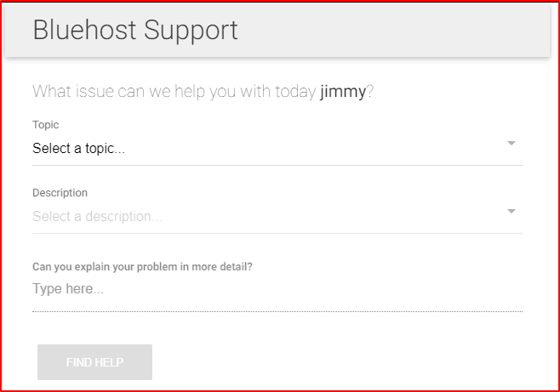The height and width of the screenshot is (392, 560).
Task: Click the underline below the topic field
Action: click(x=277, y=165)
